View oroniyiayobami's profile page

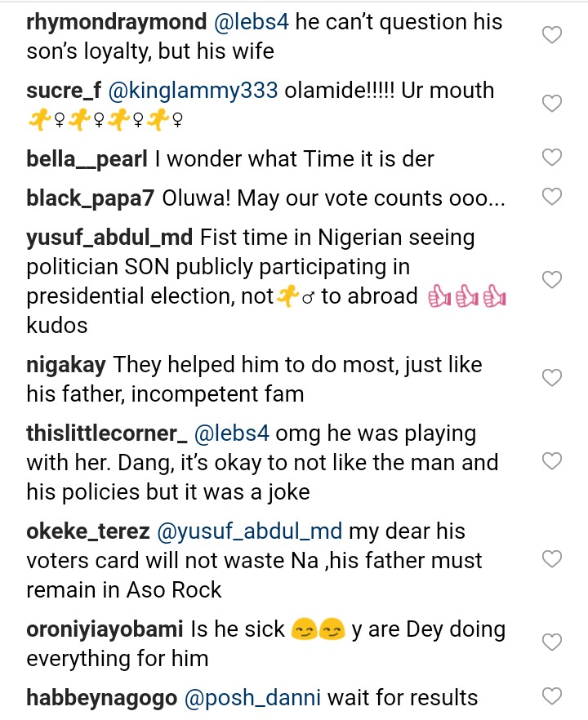(105, 629)
